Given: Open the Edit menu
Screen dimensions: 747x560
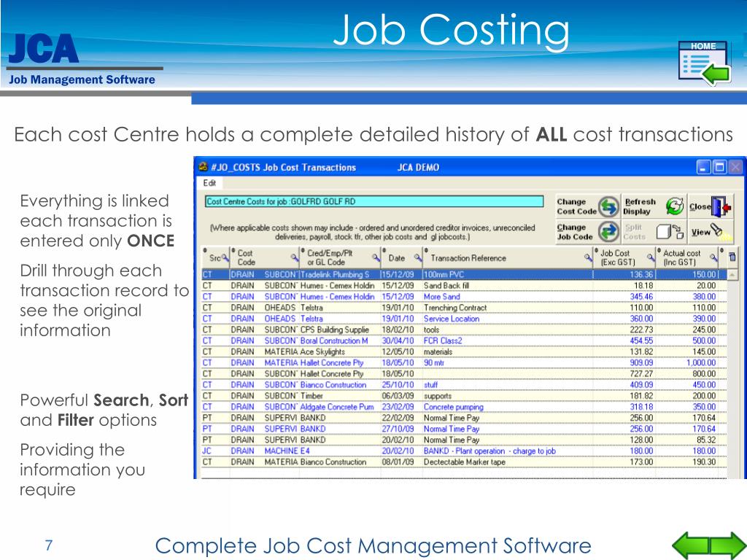Looking at the screenshot, I should coord(209,183).
